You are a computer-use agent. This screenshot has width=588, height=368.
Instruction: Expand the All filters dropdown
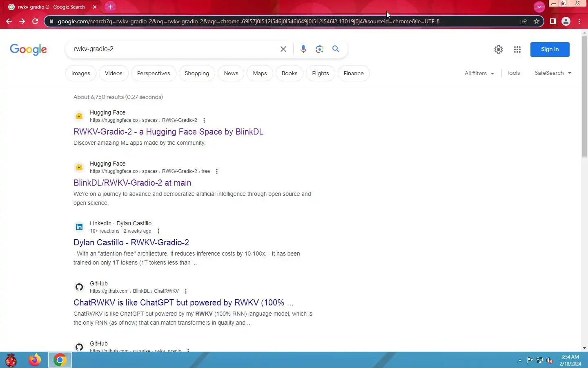tap(479, 73)
